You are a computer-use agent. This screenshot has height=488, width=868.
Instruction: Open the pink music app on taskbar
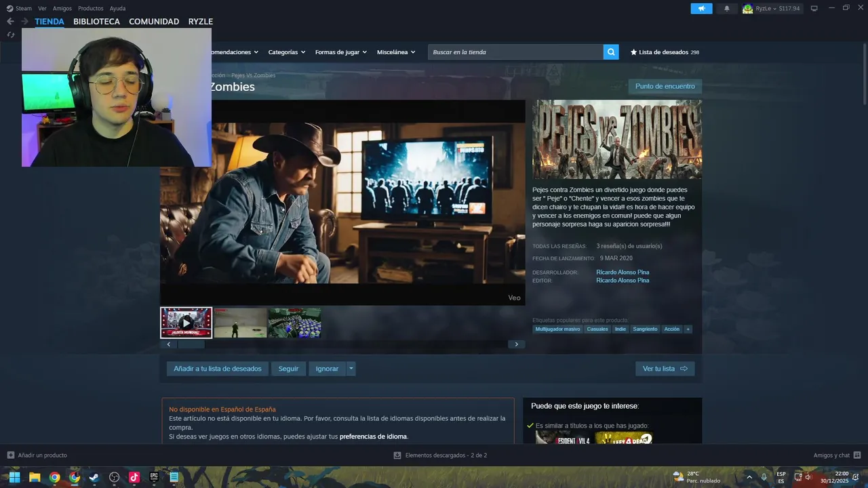134,477
